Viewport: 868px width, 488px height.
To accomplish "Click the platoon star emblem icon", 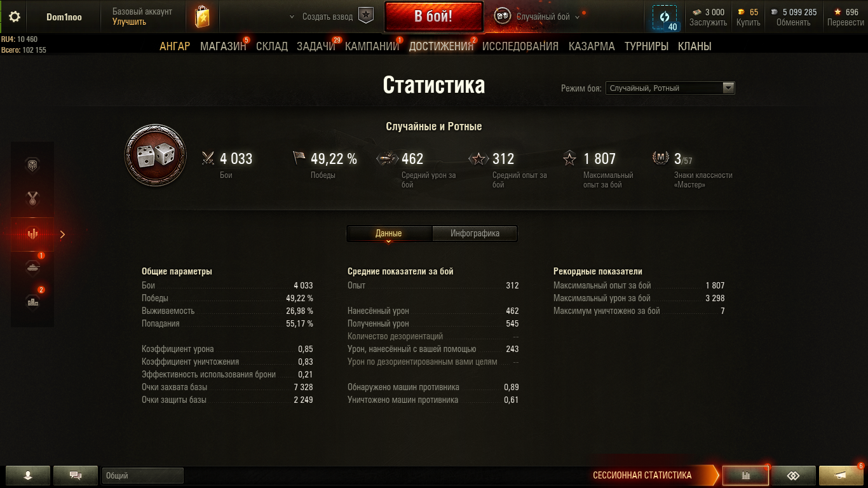I will (366, 16).
